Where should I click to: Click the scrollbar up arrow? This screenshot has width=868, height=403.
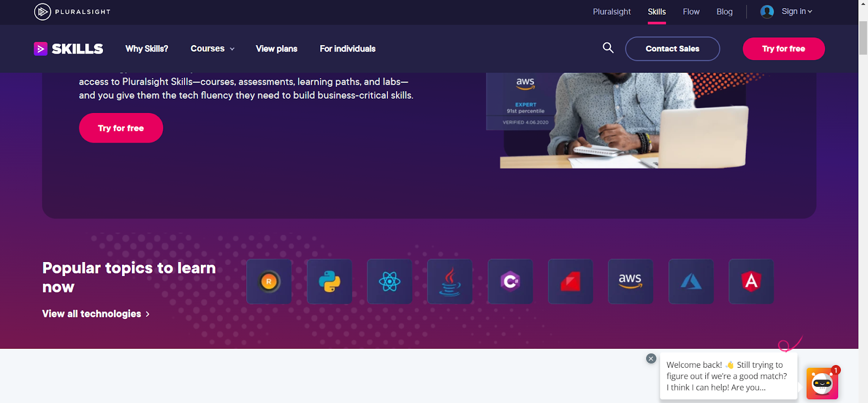click(x=863, y=4)
